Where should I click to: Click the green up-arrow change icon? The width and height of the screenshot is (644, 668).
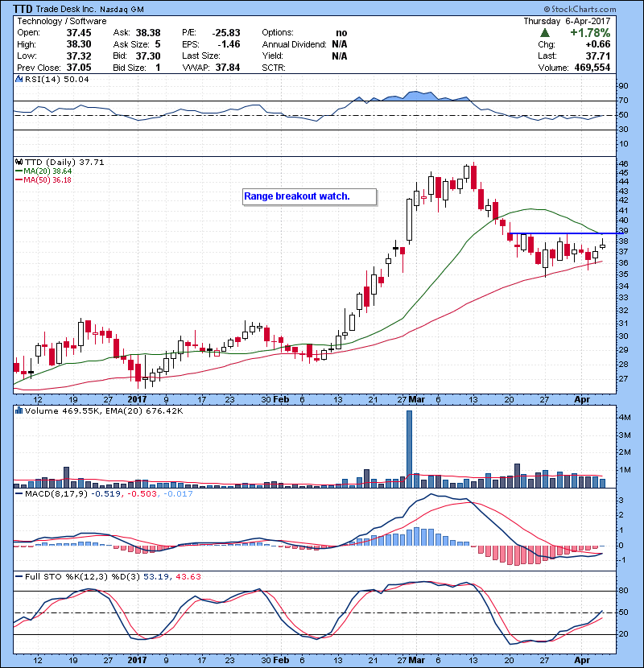[544, 33]
